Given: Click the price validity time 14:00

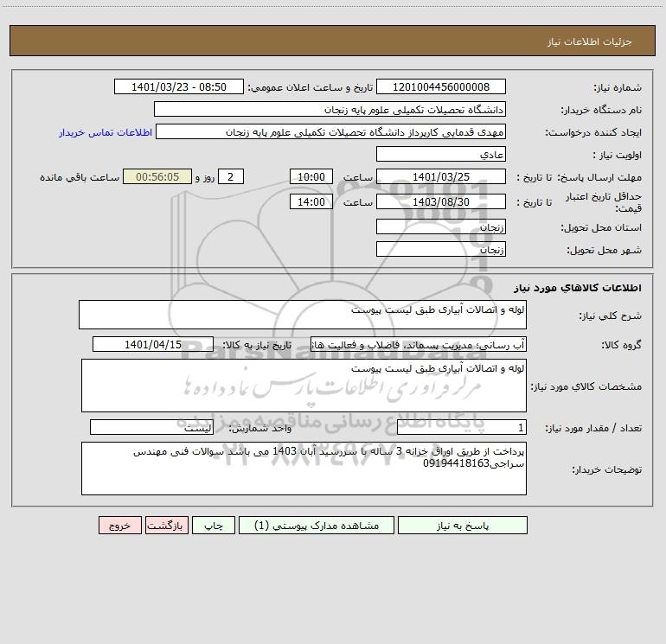Looking at the screenshot, I should (x=311, y=201).
